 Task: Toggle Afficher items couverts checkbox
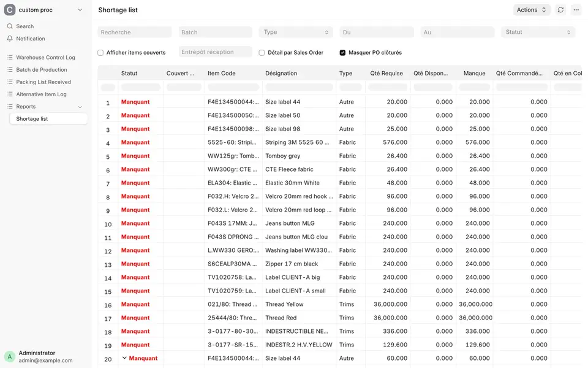[x=100, y=53]
